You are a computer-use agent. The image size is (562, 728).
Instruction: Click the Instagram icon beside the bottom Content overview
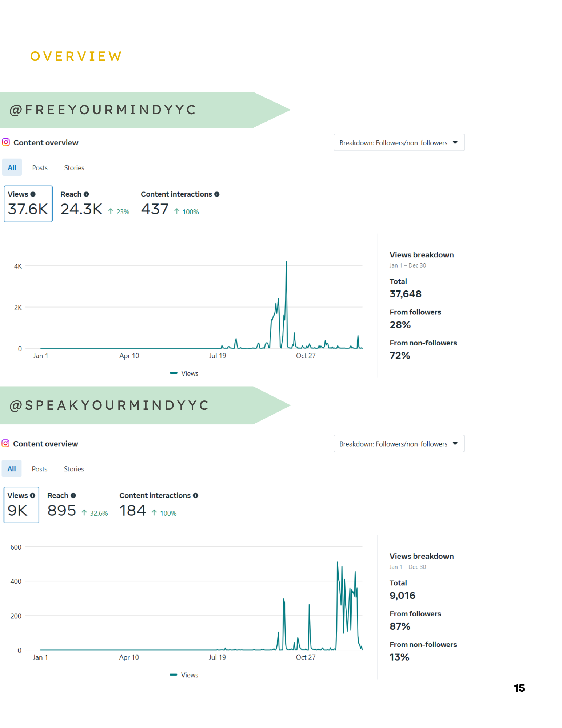pyautogui.click(x=5, y=443)
